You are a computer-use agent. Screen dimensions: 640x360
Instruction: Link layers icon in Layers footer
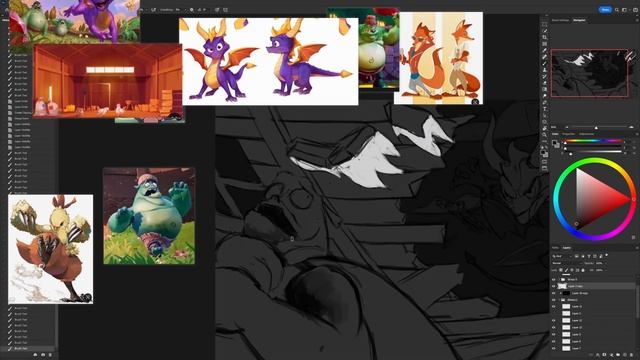(591, 355)
